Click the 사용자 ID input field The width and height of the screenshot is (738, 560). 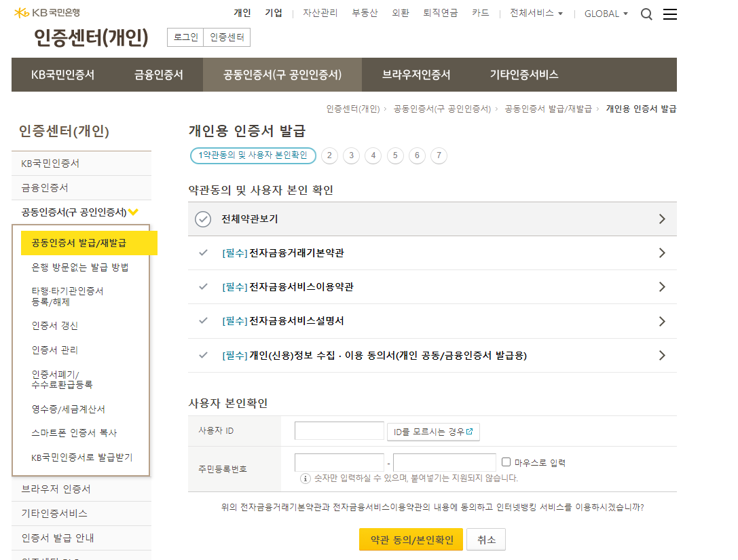(x=339, y=430)
